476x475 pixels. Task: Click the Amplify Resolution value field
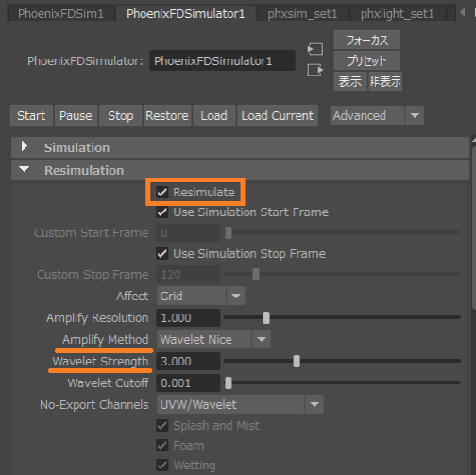click(x=188, y=317)
